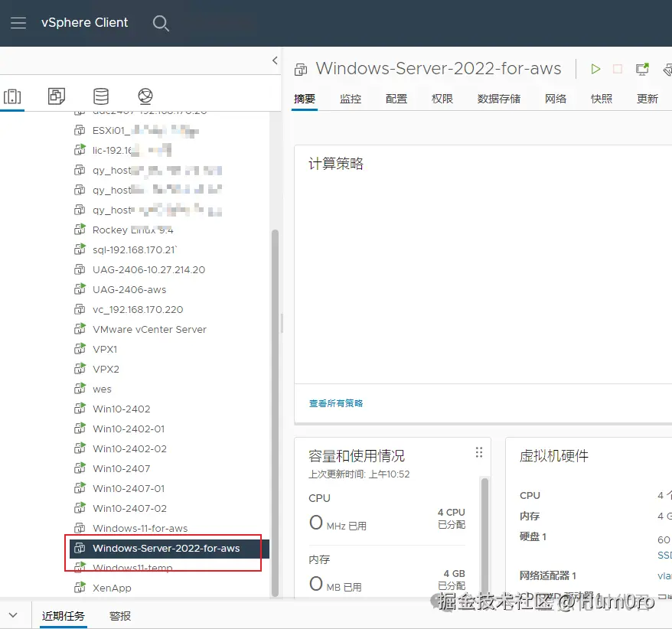Select the Win10-2407-01 VM
The height and width of the screenshot is (629, 672).
click(x=129, y=488)
